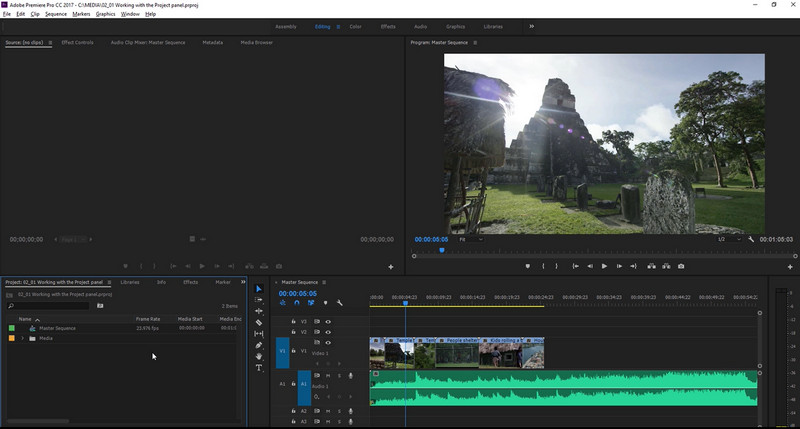Toggle sequence nest-or-individual clips insert mode

coord(283,303)
